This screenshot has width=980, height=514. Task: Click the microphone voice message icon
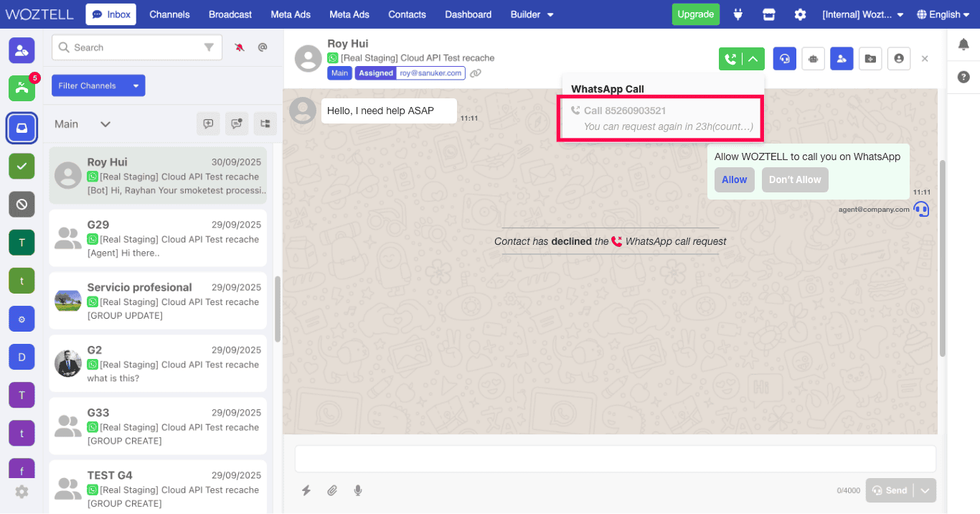click(x=357, y=490)
